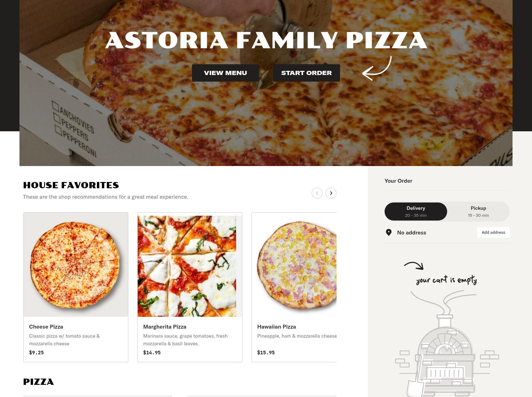532x397 pixels.
Task: Click the Your Order heading
Action: [398, 181]
